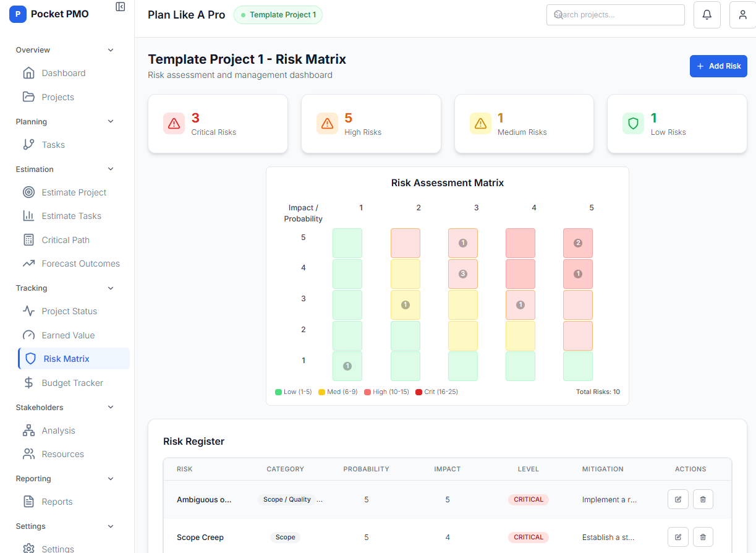Toggle the sidebar collapse control
The width and height of the screenshot is (756, 553).
tap(120, 6)
